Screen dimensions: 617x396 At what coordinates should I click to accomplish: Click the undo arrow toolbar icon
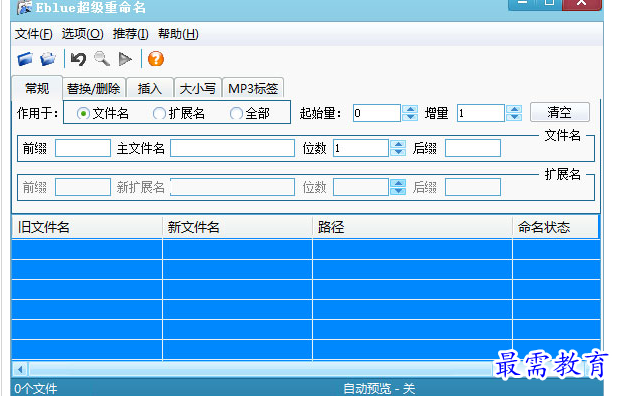(x=78, y=59)
